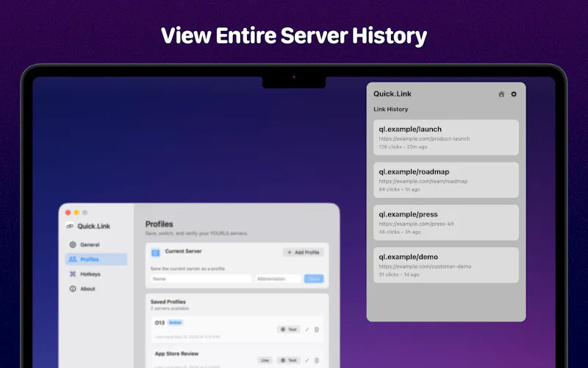The image size is (588, 368).
Task: Click the Current Server blue server icon
Action: (x=155, y=253)
